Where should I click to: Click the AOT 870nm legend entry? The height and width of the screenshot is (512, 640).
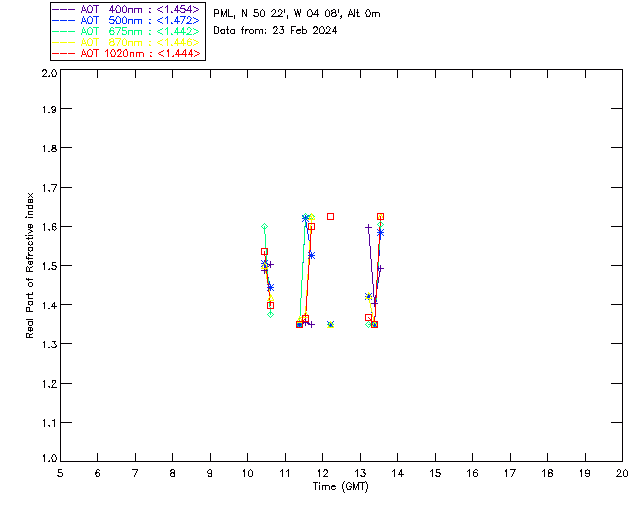[126, 42]
